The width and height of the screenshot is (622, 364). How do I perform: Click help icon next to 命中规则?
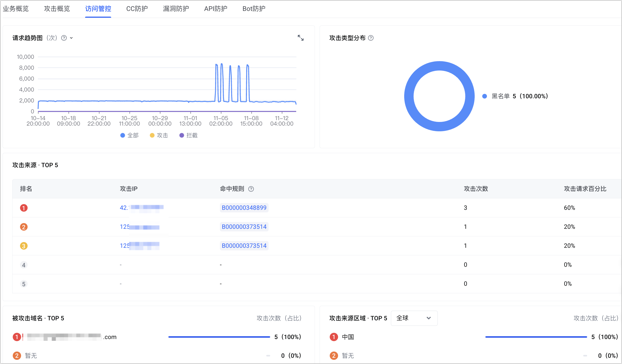[251, 189]
